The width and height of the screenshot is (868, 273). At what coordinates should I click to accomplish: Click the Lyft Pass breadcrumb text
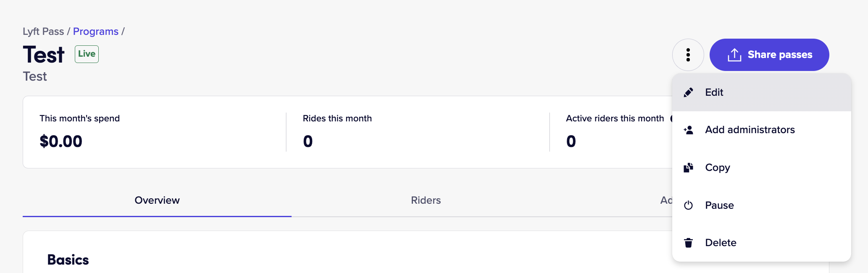tap(43, 31)
